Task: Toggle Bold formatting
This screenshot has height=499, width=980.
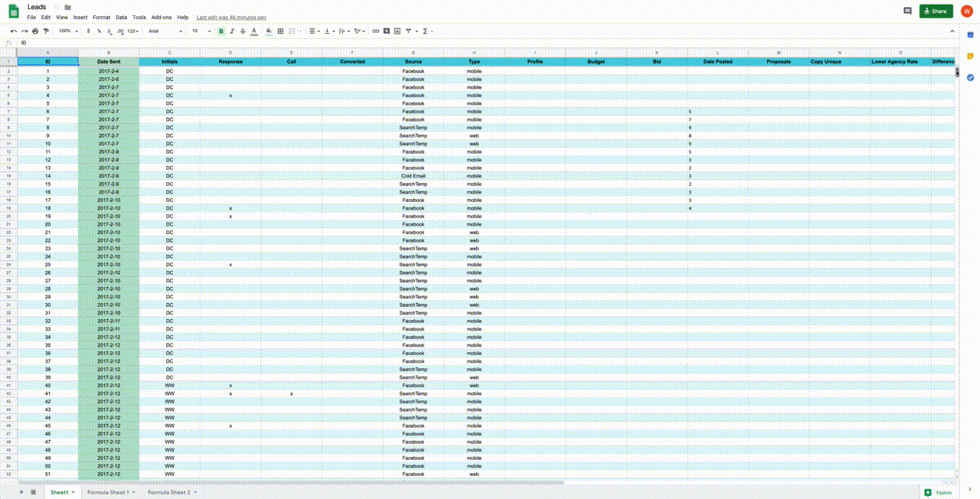Action: (x=221, y=31)
